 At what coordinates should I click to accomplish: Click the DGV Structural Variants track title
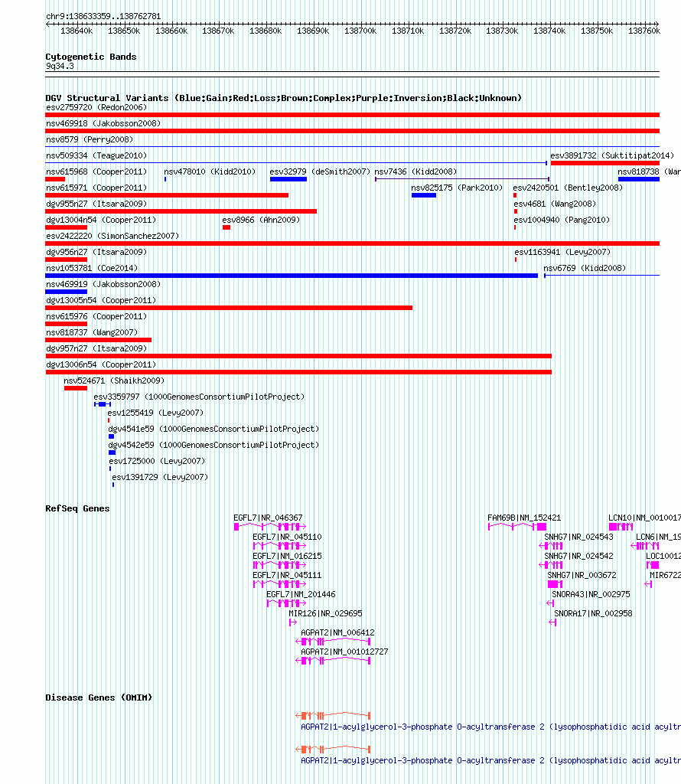tap(283, 98)
